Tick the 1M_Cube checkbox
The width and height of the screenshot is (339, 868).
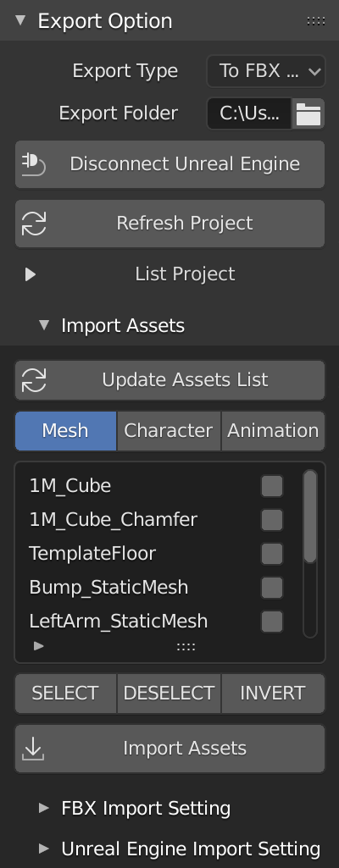click(x=272, y=487)
